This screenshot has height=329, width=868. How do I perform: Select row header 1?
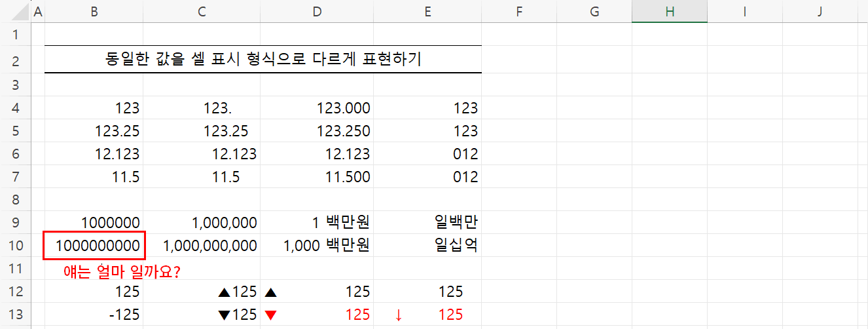point(15,34)
